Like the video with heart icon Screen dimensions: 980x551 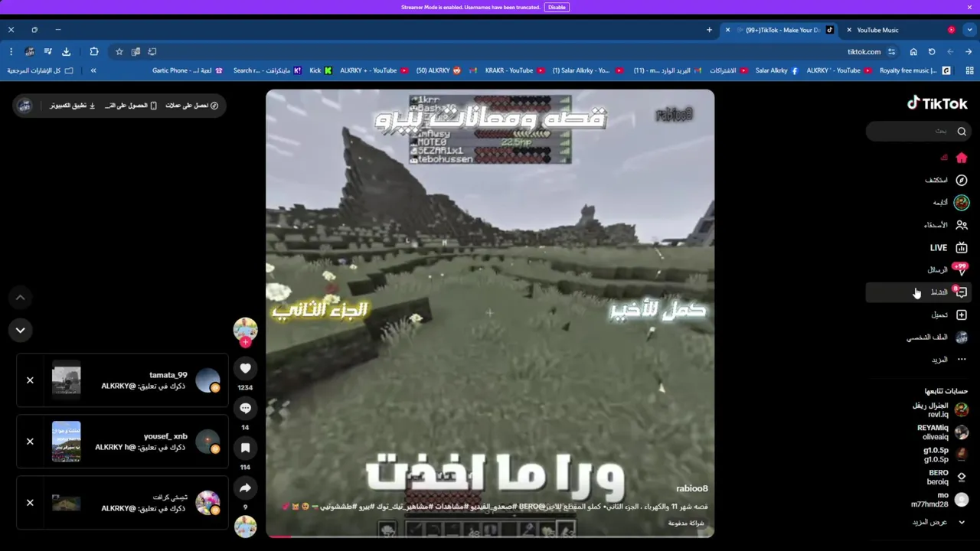[245, 368]
